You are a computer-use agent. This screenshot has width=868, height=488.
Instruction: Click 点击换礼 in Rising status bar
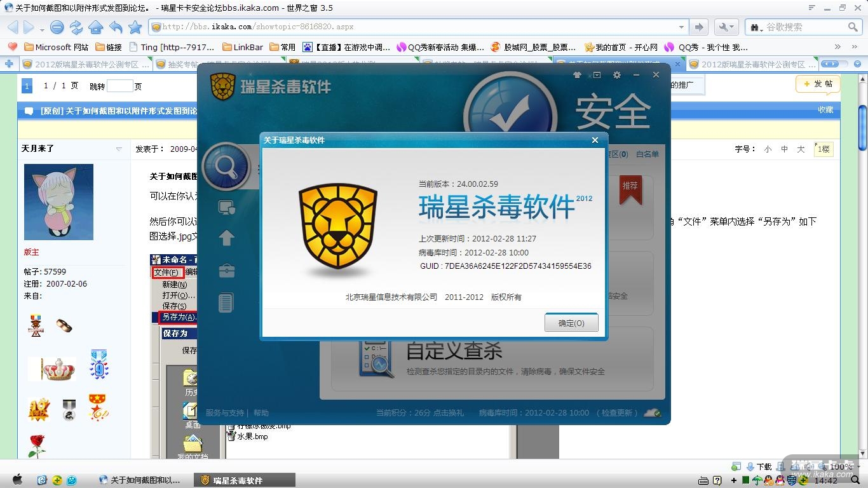coord(449,413)
